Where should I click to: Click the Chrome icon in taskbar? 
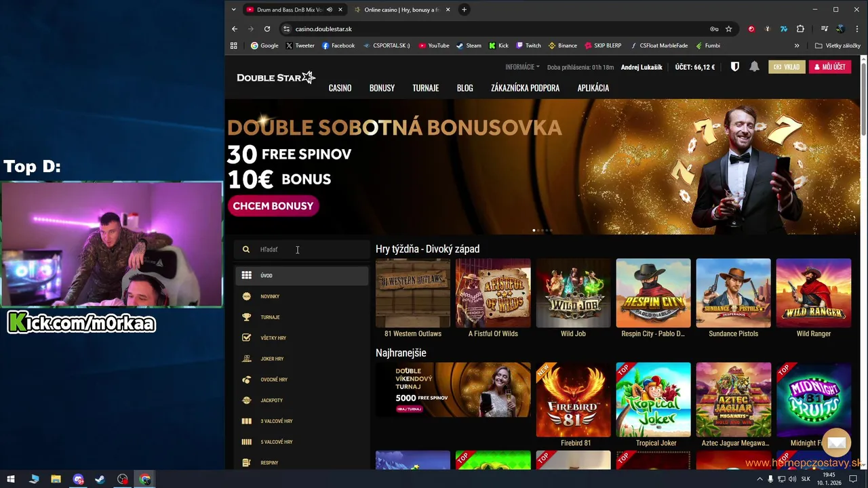pyautogui.click(x=145, y=479)
